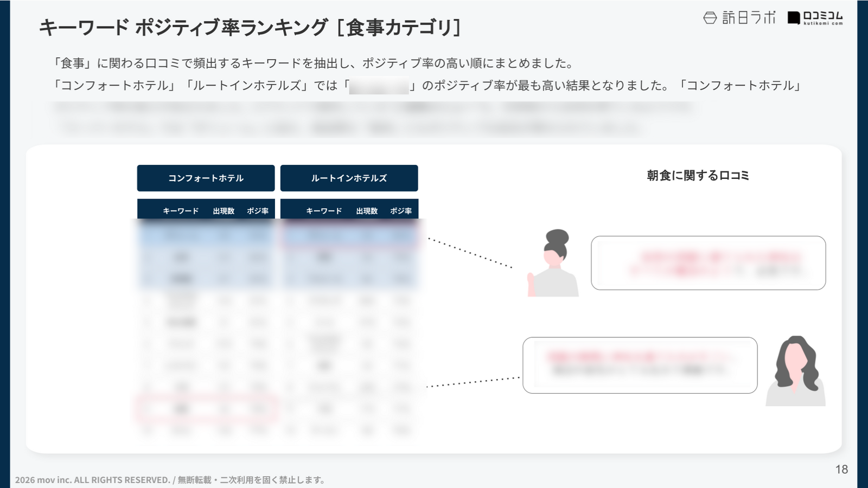Click the upper review speech bubble
868x488 pixels.
pos(708,263)
